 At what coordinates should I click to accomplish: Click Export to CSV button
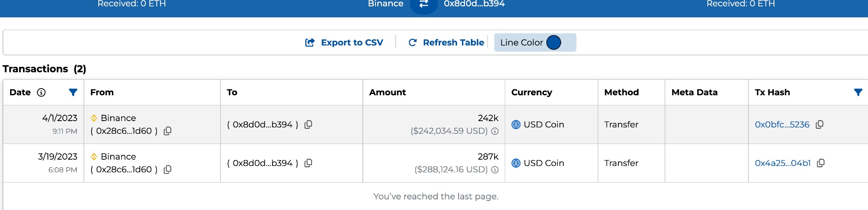(x=344, y=42)
